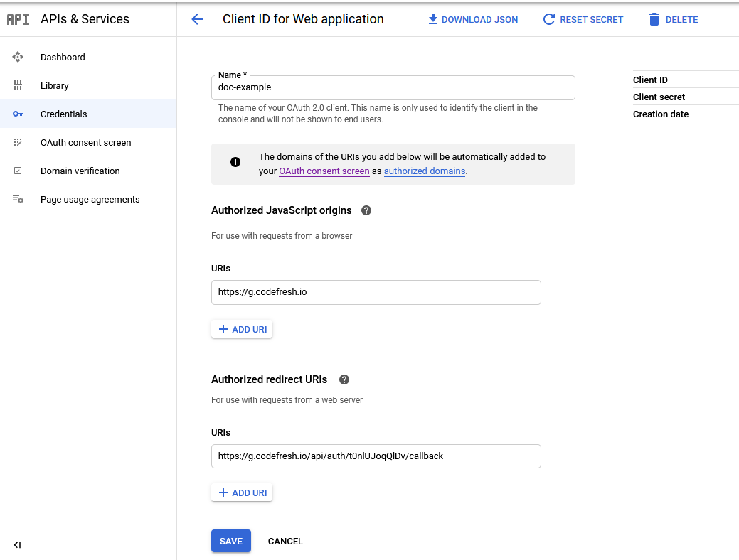
Task: Collapse the left navigation sidebar
Action: (x=17, y=545)
